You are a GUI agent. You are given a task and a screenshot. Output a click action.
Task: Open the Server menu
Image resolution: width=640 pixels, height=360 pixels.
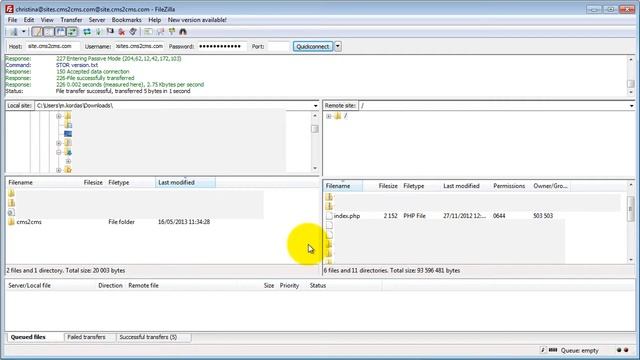[x=97, y=20]
